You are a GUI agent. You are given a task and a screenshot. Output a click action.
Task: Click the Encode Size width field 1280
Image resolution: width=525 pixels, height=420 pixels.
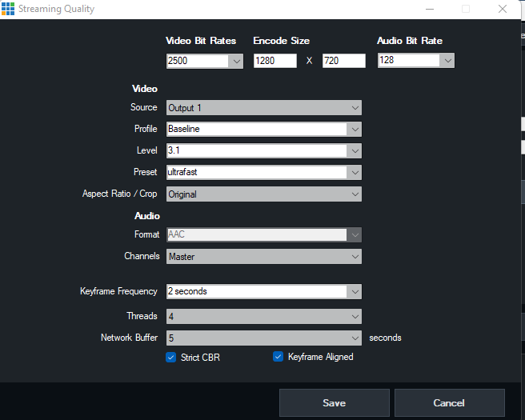click(x=275, y=61)
